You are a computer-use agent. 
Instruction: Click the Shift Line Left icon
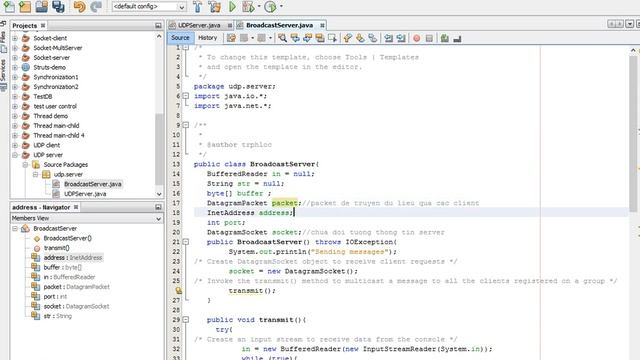click(x=388, y=38)
